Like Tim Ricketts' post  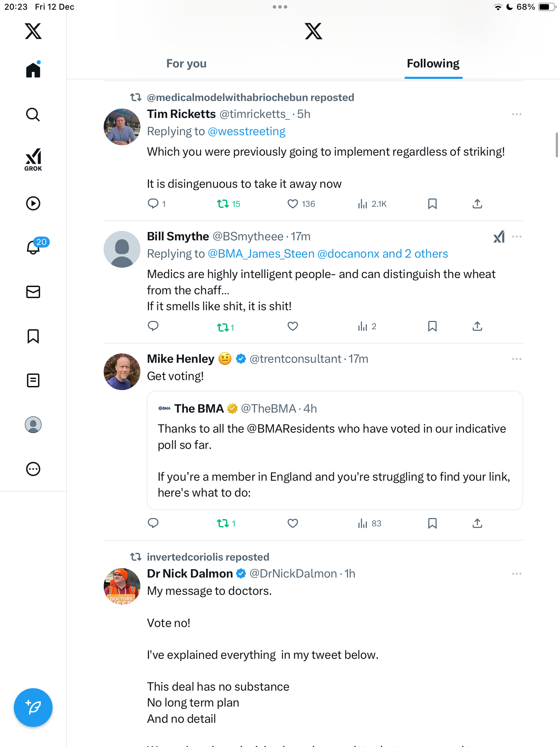(x=293, y=204)
